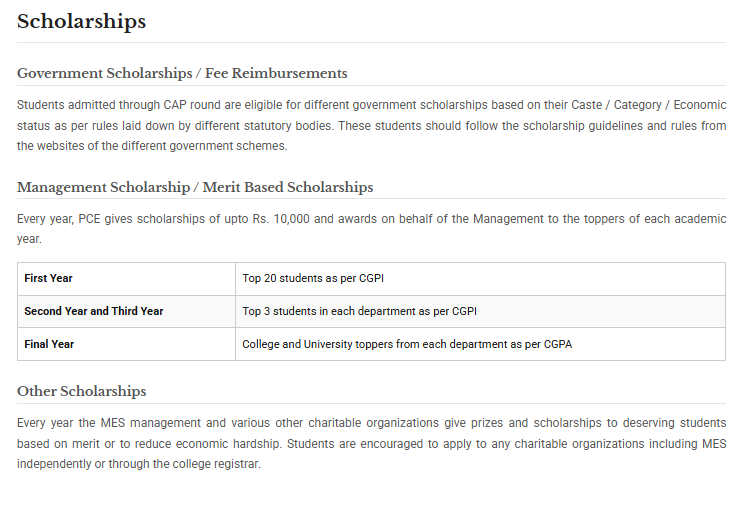Click the word 'CGPA' in the Final Year row
The height and width of the screenshot is (509, 742).
tap(558, 344)
